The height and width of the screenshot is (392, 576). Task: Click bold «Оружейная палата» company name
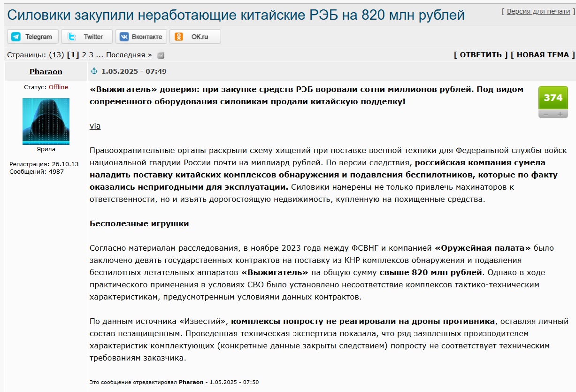483,248
